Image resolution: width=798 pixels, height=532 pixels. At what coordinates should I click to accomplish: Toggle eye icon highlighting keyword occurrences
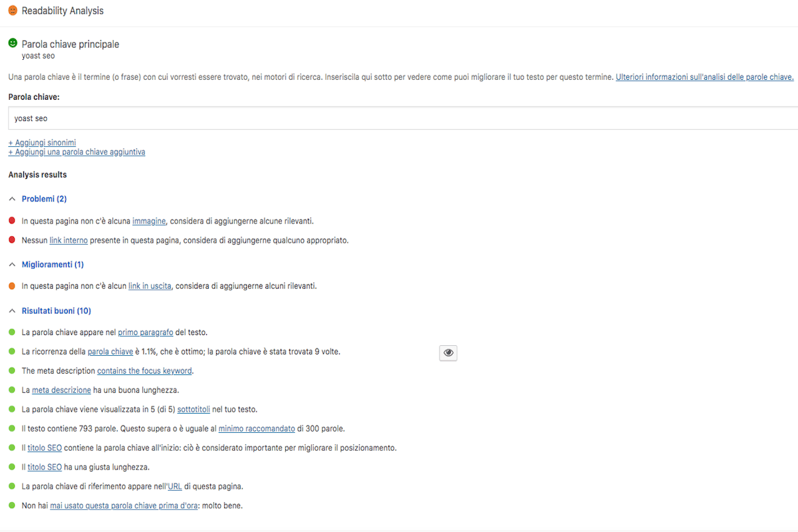(x=448, y=353)
